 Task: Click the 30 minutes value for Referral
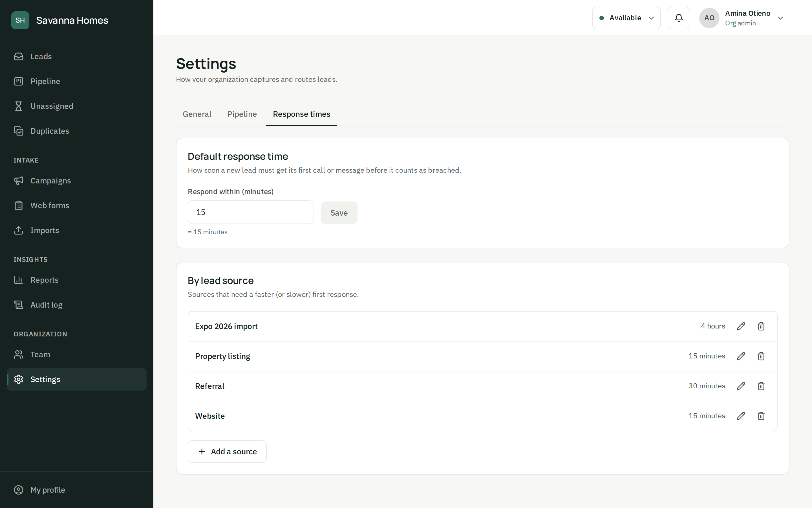[x=707, y=386]
